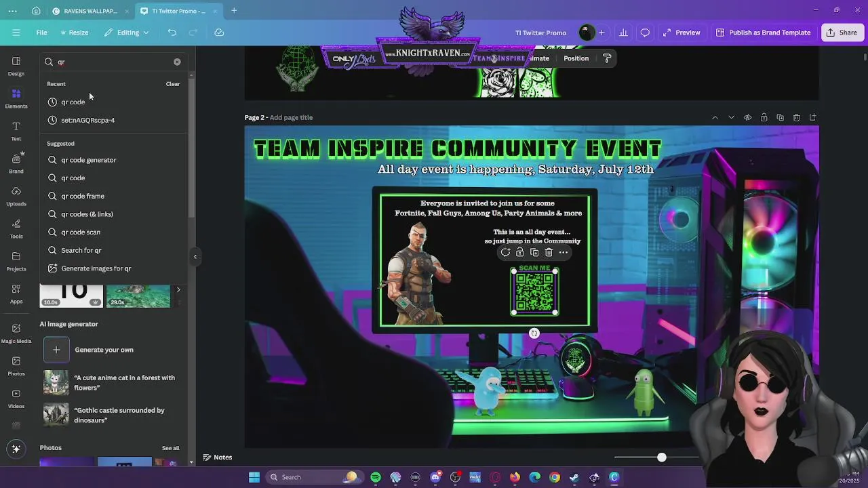Viewport: 868px width, 488px height.
Task: Add a collaborator with plus icon
Action: click(601, 33)
